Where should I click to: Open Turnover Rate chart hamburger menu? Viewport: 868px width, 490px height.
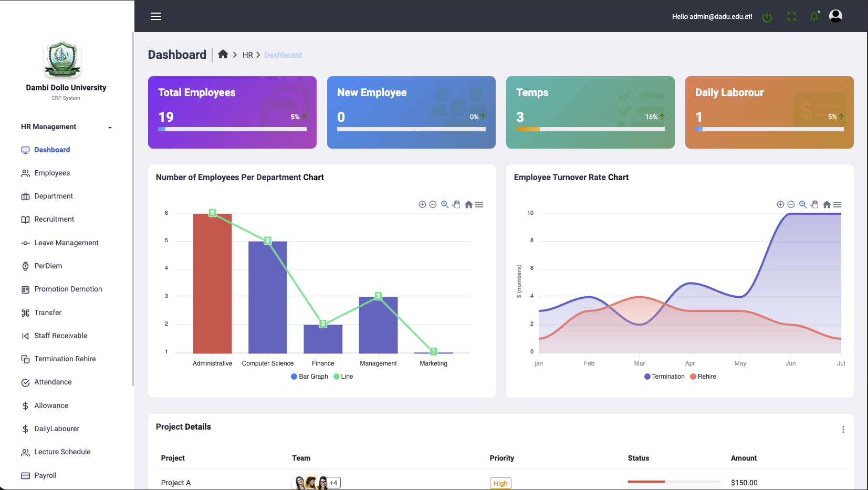tap(838, 204)
